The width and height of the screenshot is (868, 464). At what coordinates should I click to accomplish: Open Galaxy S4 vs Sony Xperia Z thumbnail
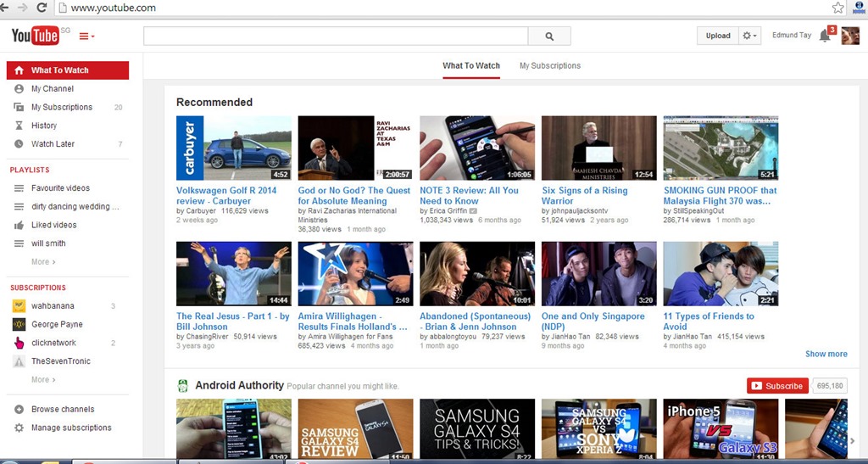click(x=599, y=428)
